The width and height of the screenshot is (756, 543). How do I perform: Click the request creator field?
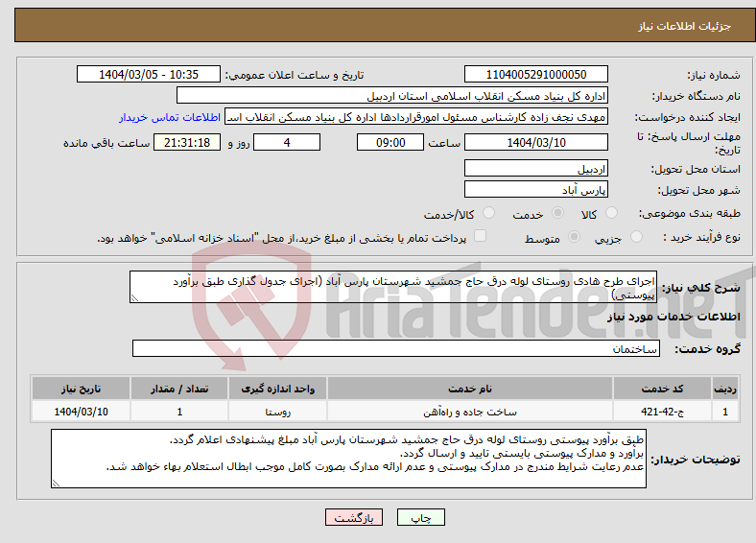click(416, 117)
